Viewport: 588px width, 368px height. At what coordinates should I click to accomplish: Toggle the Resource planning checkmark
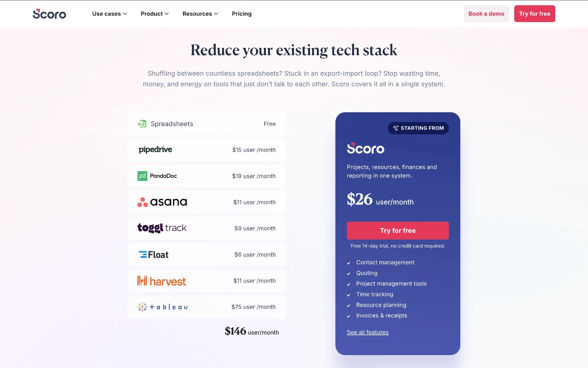pyautogui.click(x=349, y=305)
